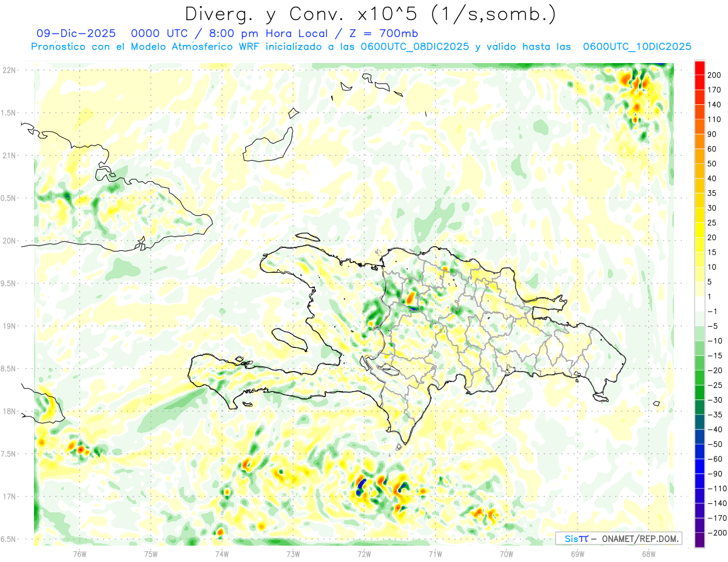
Task: Click the "-40" colorbar value
Action: pyautogui.click(x=715, y=429)
